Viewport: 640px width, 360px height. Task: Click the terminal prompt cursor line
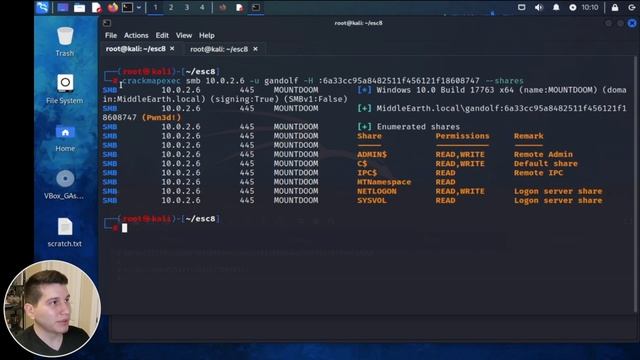click(124, 228)
